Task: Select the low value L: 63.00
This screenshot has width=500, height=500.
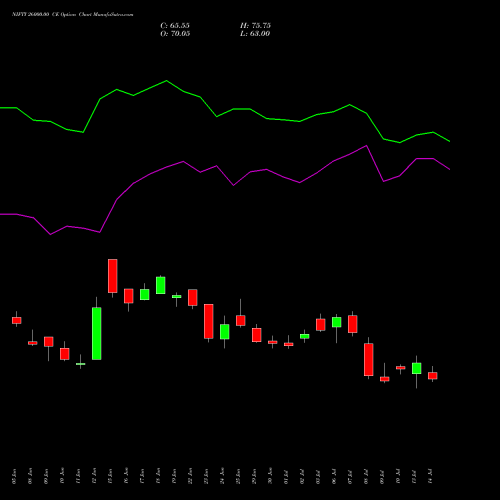Action: coord(255,34)
